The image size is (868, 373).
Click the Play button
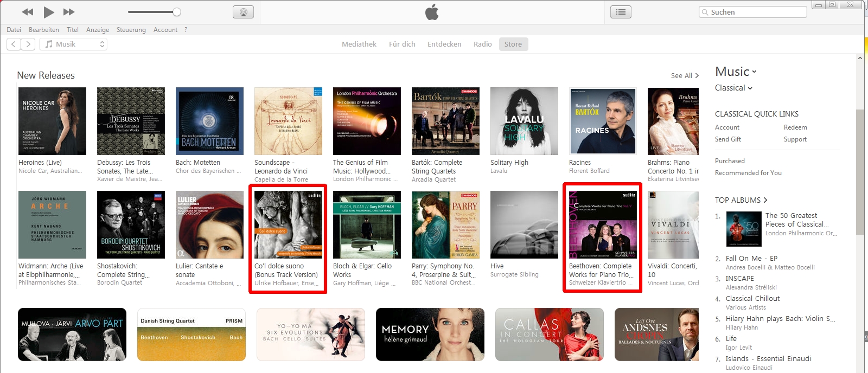coord(49,12)
